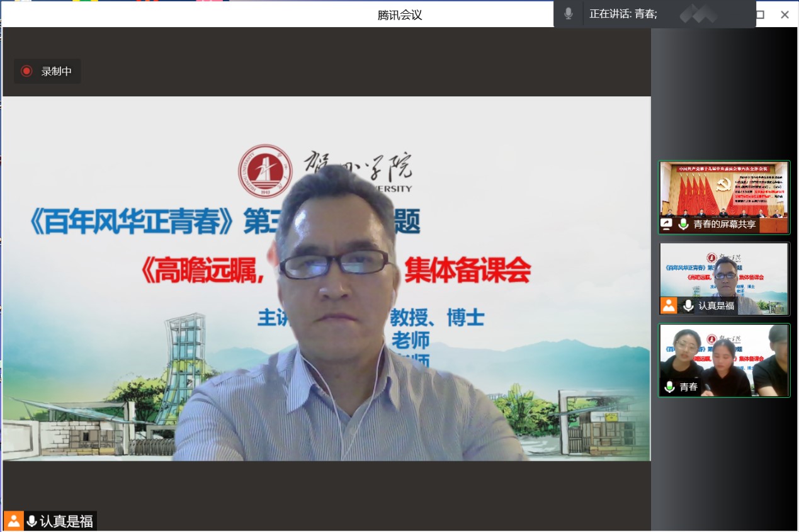
Task: Click the orange host icon in the 认真是福 thumbnail
Action: [x=668, y=305]
